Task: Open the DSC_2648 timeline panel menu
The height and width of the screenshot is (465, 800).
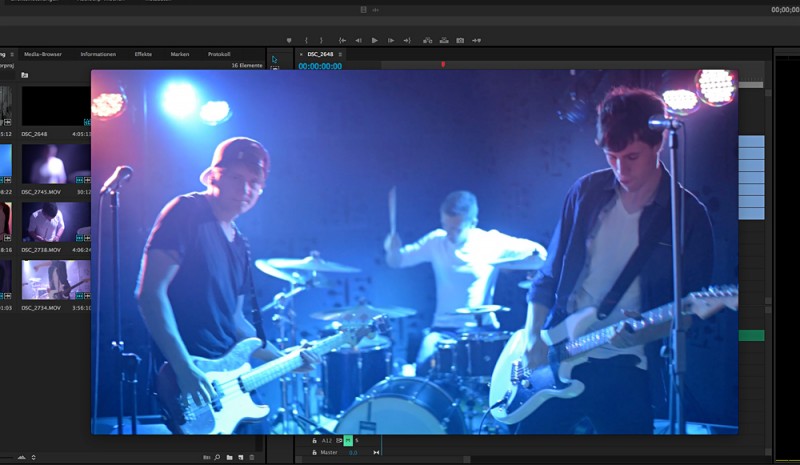Action: [340, 54]
